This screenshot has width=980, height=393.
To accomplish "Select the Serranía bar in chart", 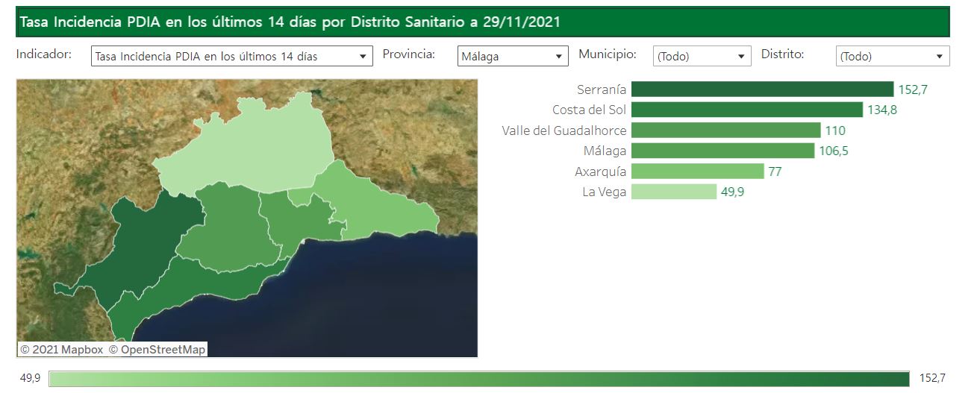I will (762, 89).
